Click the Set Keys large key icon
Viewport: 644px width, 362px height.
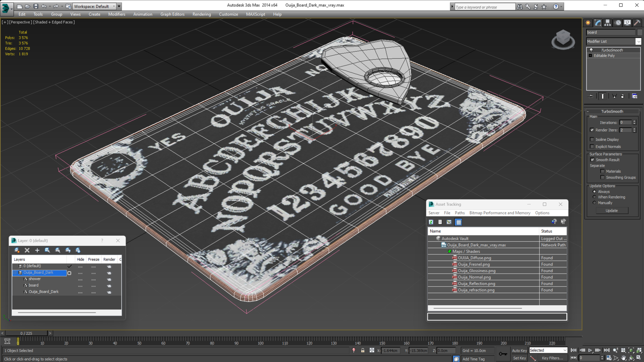[x=503, y=354]
